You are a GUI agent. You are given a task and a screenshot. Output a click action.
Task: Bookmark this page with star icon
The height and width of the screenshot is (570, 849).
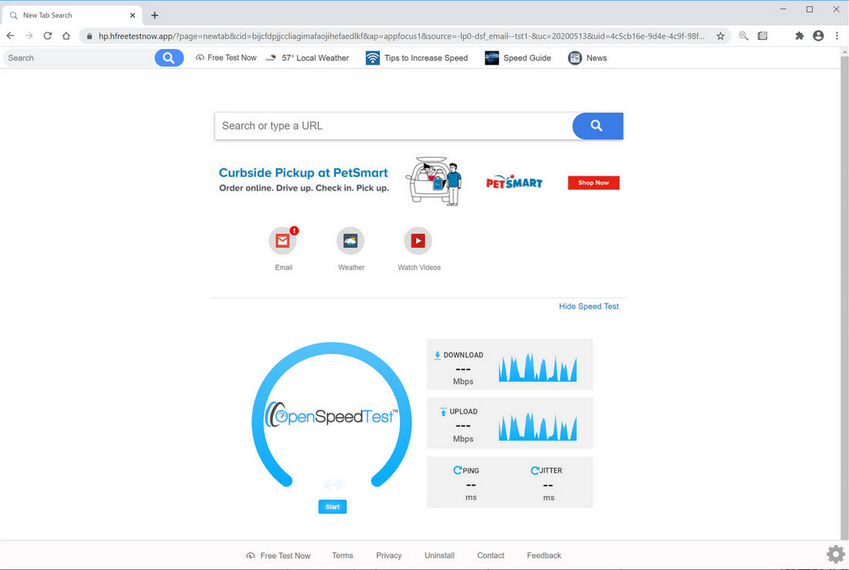pos(720,36)
